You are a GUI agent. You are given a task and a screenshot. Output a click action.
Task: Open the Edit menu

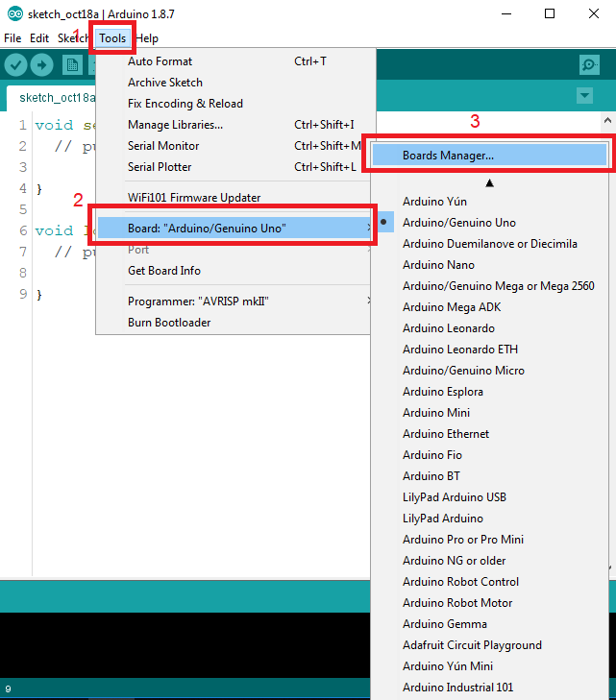click(39, 38)
